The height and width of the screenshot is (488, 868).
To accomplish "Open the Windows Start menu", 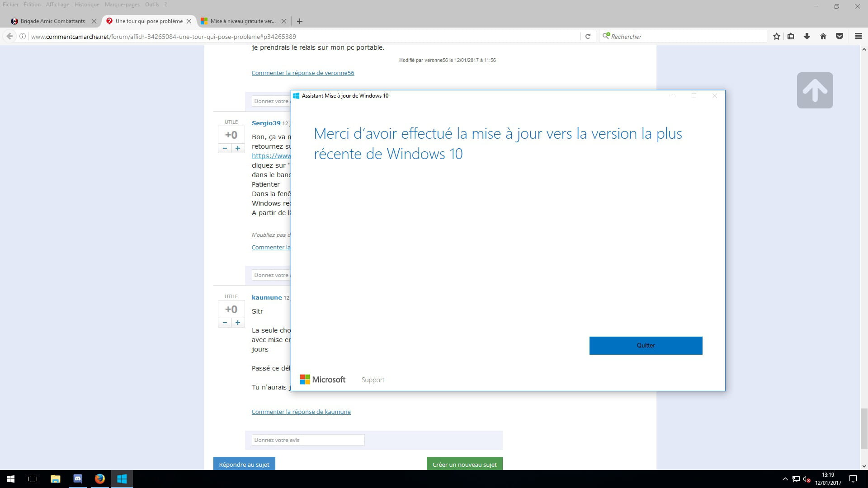I will tap(11, 479).
